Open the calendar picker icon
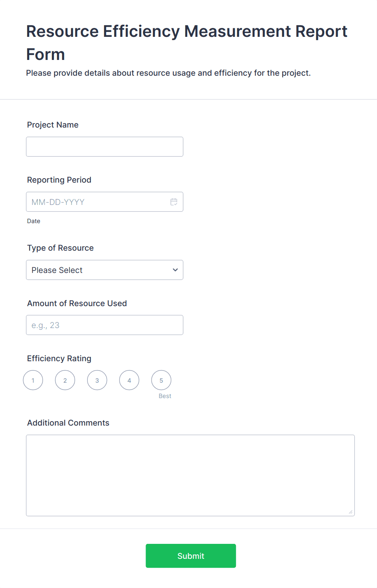The image size is (377, 588). click(174, 202)
